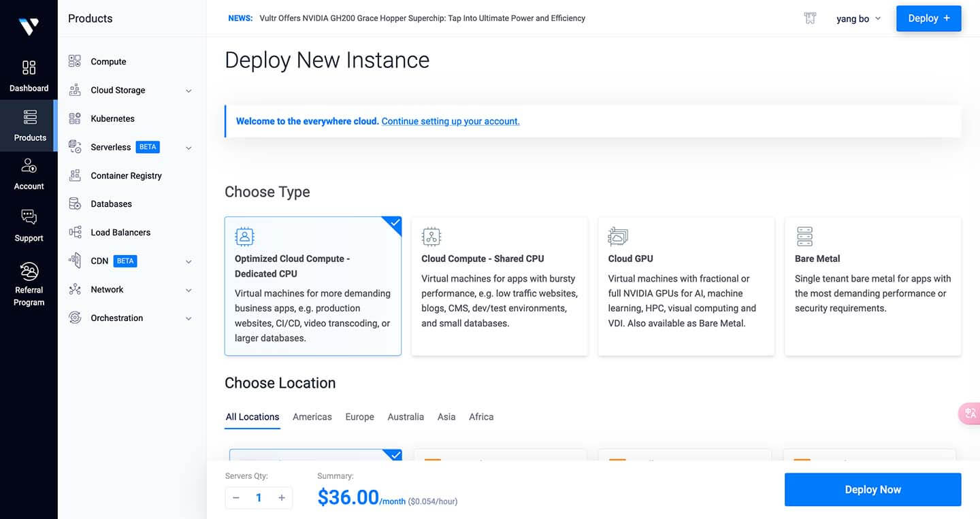Increase servers quantity with plus
This screenshot has width=980, height=519.
pos(282,498)
